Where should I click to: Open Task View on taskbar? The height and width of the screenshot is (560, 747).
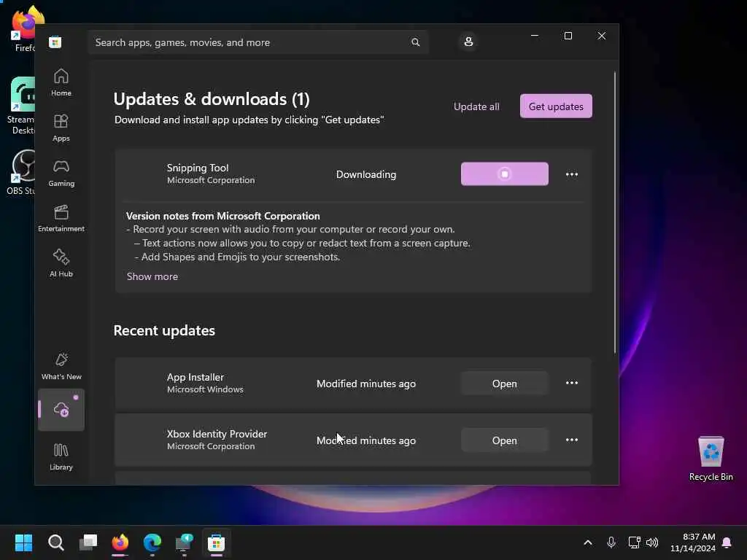(x=88, y=542)
